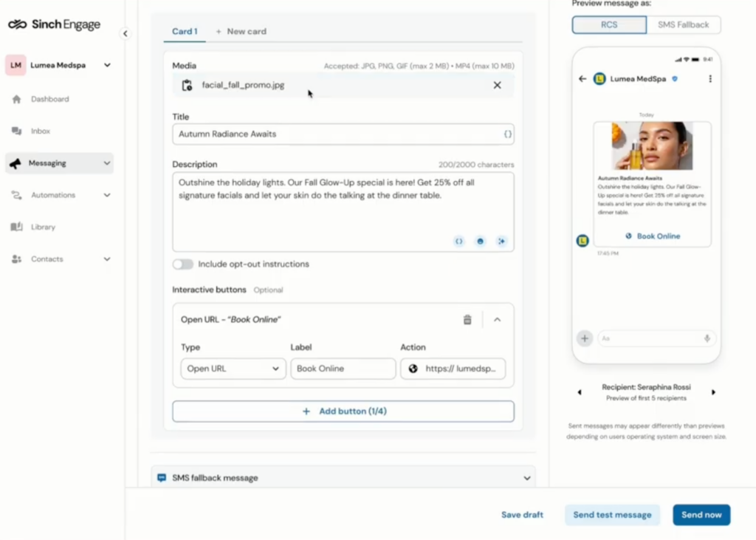
Task: Click the 200/2000 characters counter
Action: point(476,165)
